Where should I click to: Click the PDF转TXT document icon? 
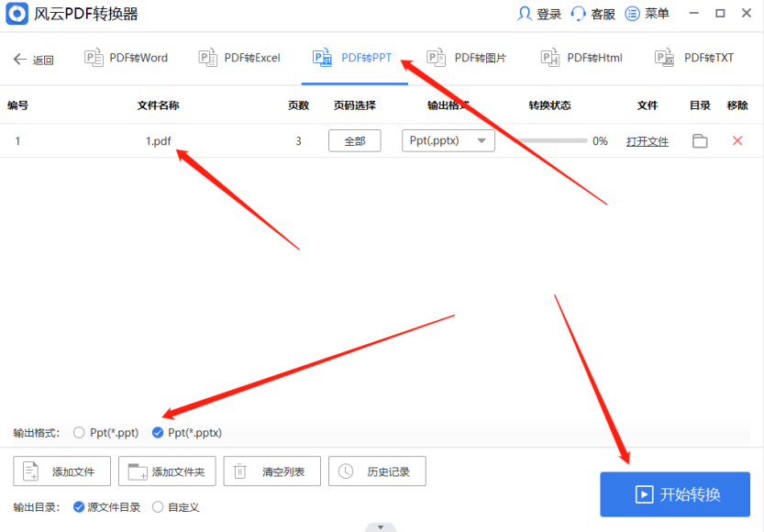(x=665, y=58)
